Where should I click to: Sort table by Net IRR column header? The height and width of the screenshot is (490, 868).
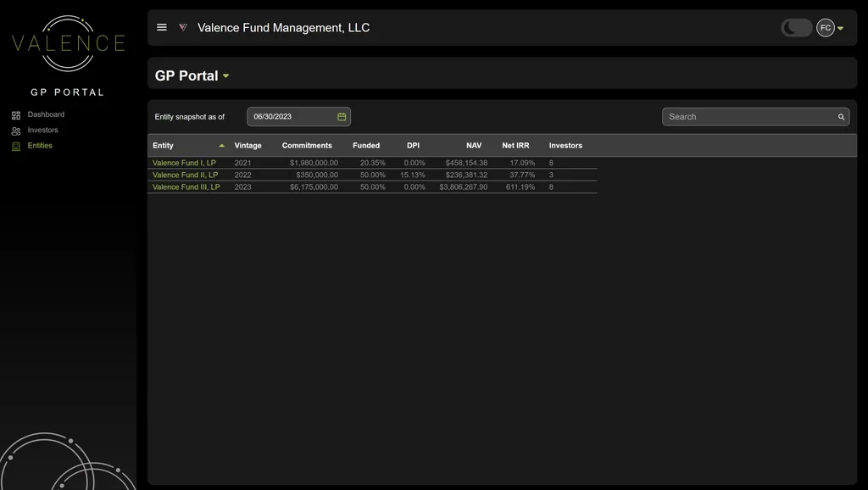515,146
